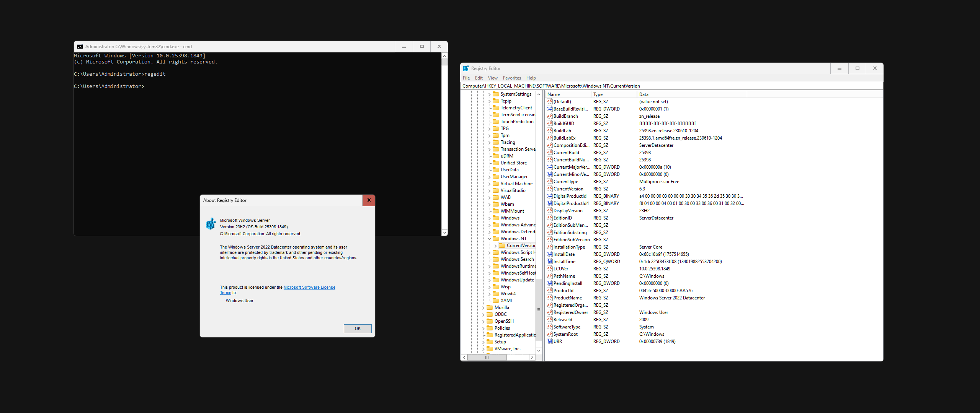
Task: Collapse the Windows NT tree node
Action: coord(489,239)
